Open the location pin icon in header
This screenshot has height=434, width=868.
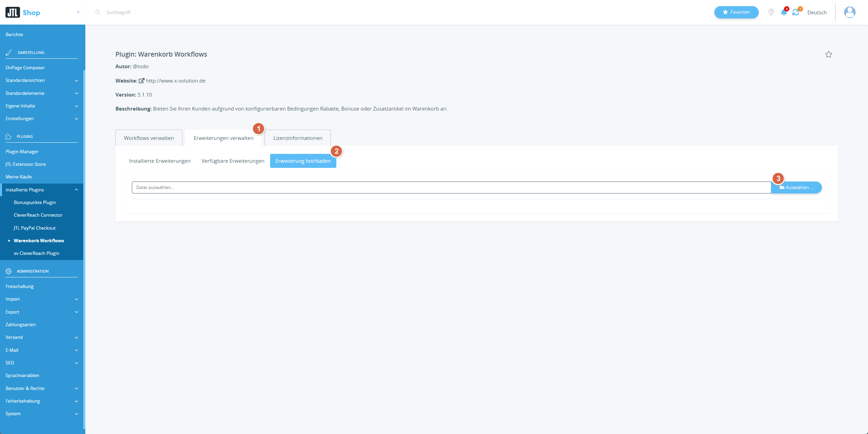click(771, 12)
